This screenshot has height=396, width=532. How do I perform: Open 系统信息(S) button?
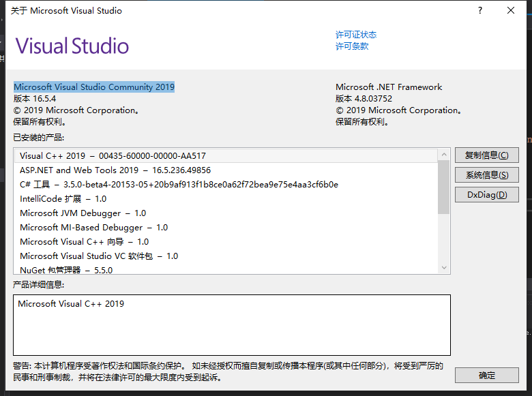pyautogui.click(x=486, y=175)
